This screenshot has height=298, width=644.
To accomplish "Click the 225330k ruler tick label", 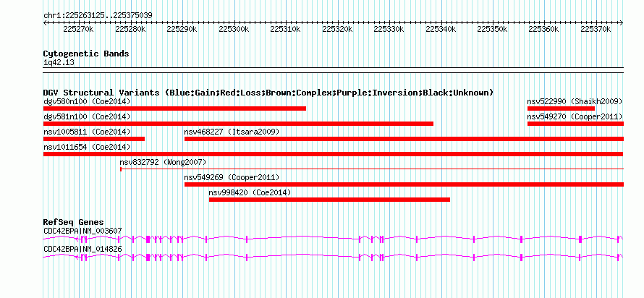I will point(389,30).
